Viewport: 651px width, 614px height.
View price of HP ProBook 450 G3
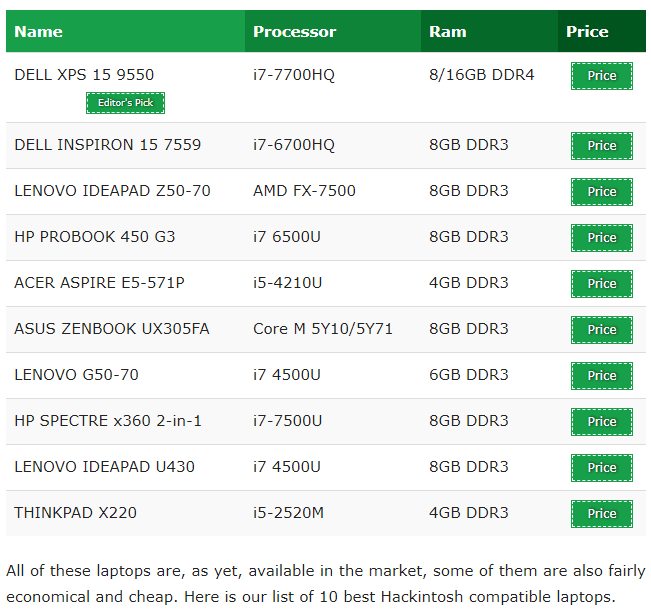(x=601, y=238)
